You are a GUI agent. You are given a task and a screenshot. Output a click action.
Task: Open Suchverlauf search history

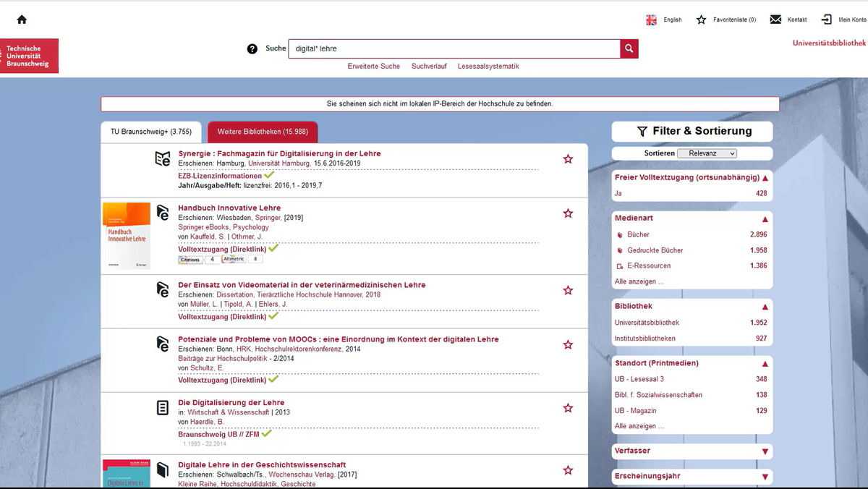click(x=429, y=67)
